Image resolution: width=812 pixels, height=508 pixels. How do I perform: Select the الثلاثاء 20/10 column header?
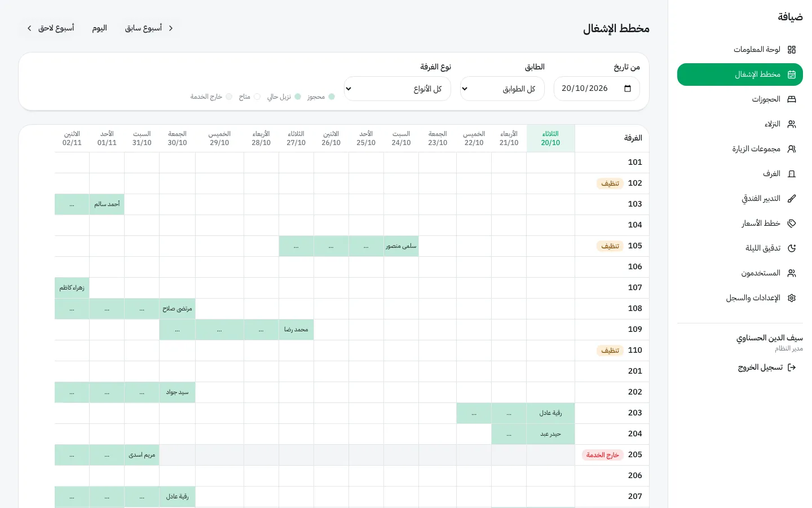[x=550, y=138]
